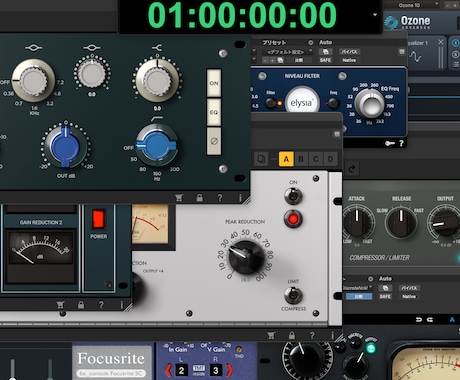Flip the ON toggle switch on the white compressor

(293, 196)
